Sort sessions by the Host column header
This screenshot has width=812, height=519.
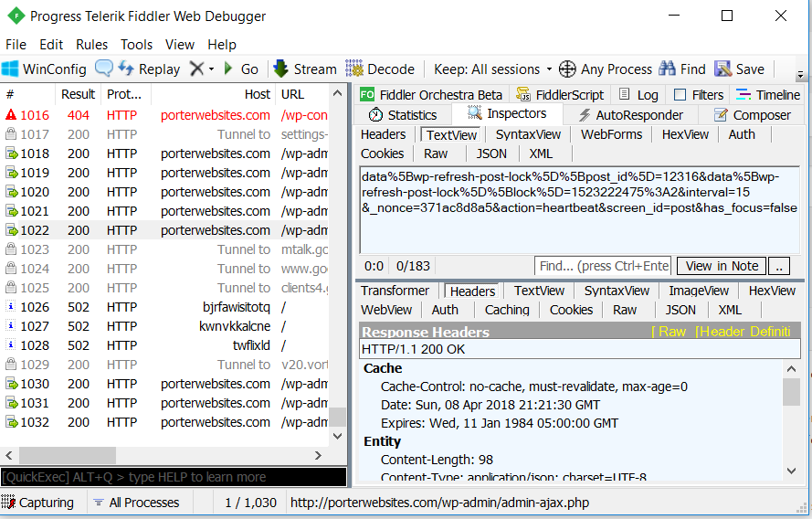[214, 94]
